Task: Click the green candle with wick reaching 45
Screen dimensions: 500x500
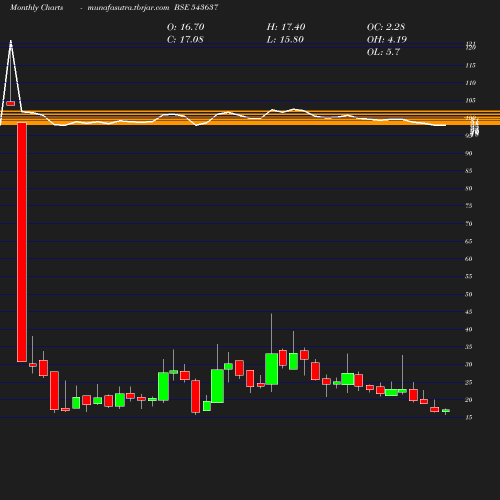Action: (x=272, y=369)
